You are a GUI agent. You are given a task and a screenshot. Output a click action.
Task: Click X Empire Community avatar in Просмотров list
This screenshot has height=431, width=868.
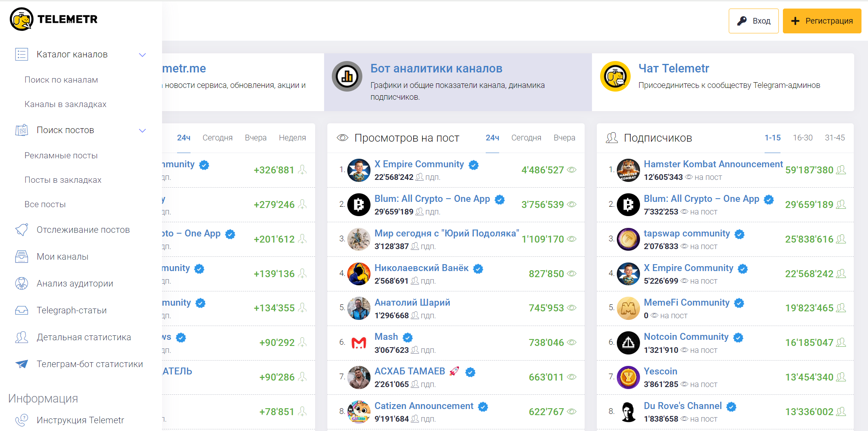click(x=359, y=170)
